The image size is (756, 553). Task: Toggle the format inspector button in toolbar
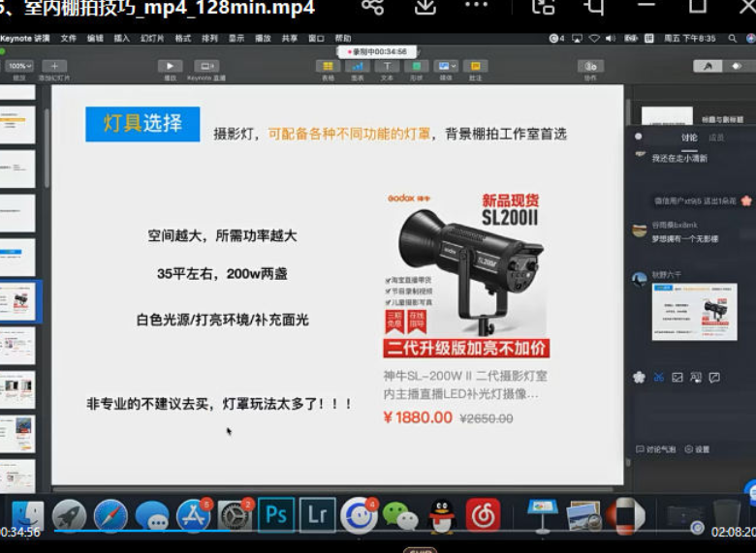(x=709, y=66)
